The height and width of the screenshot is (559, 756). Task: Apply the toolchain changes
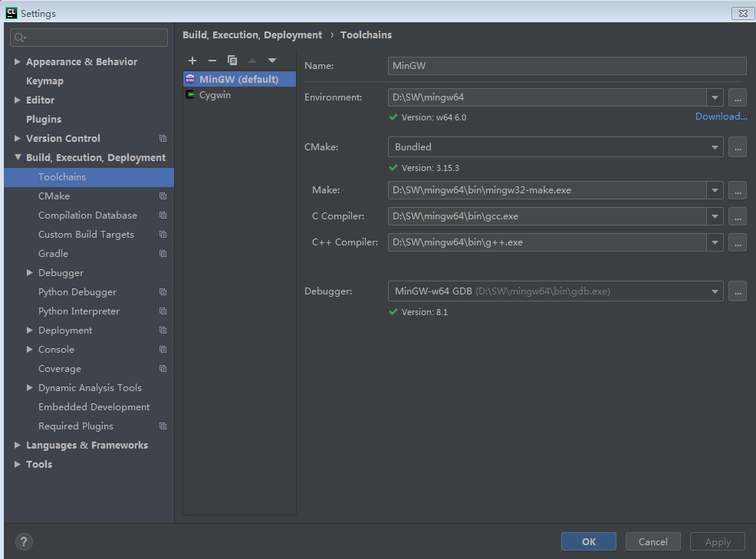pyautogui.click(x=717, y=541)
